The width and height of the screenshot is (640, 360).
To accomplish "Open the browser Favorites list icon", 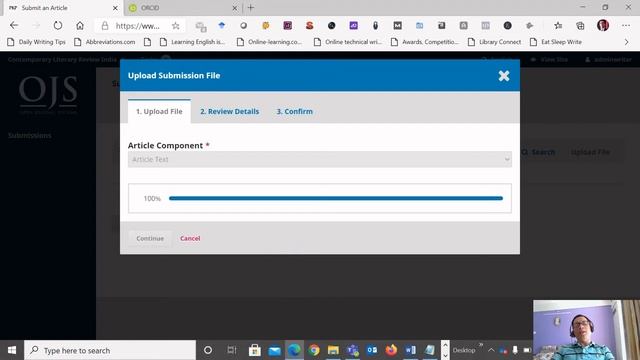I will pyautogui.click(x=558, y=25).
